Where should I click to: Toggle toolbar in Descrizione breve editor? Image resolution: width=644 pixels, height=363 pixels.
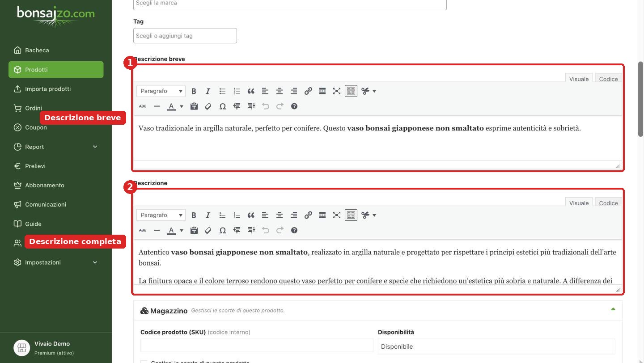click(x=351, y=91)
